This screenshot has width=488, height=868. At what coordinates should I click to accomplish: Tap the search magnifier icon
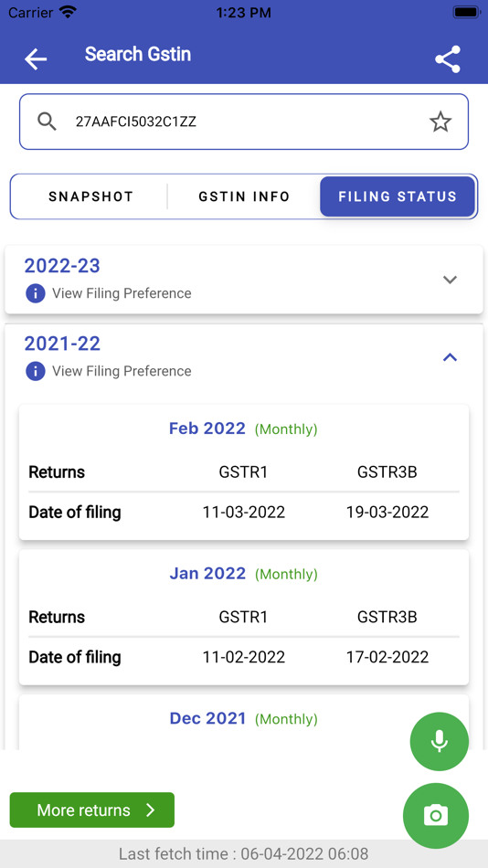click(x=48, y=122)
